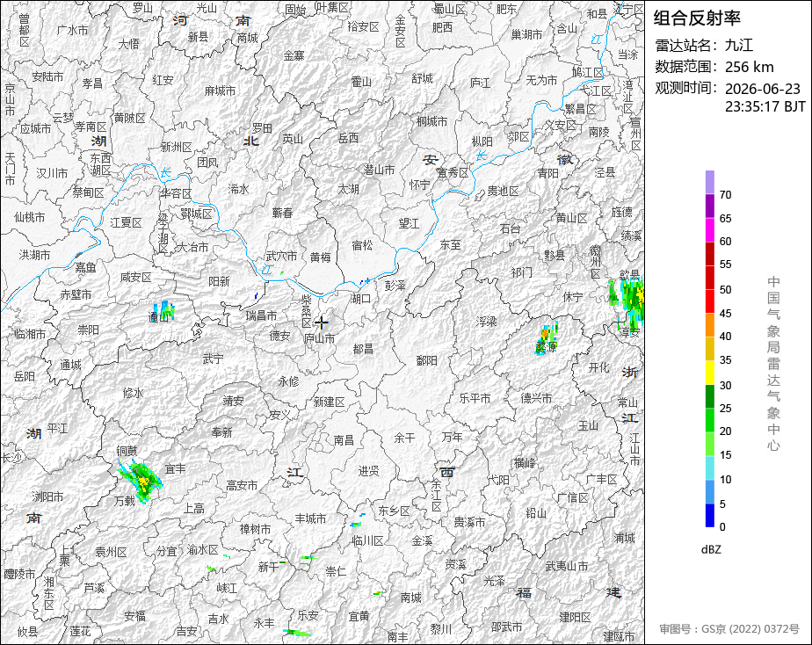This screenshot has height=645, width=812.
Task: Select the purple 65–70 dBZ legend segment
Action: (x=709, y=207)
